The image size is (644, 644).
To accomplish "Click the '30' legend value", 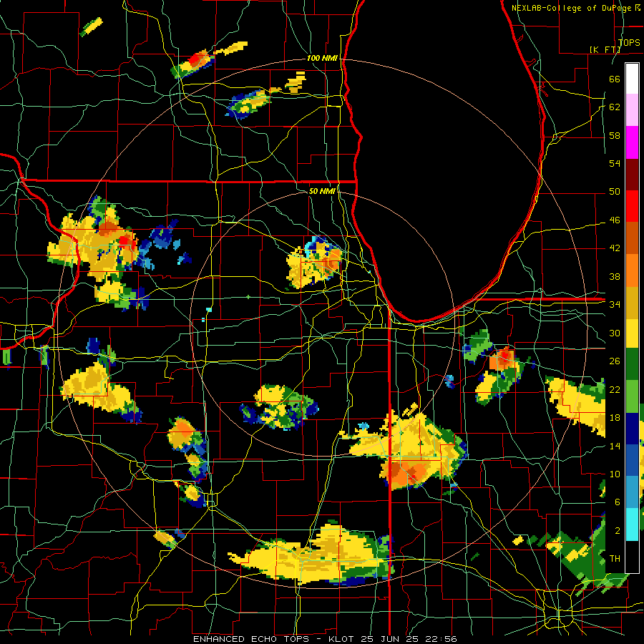I will (615, 333).
